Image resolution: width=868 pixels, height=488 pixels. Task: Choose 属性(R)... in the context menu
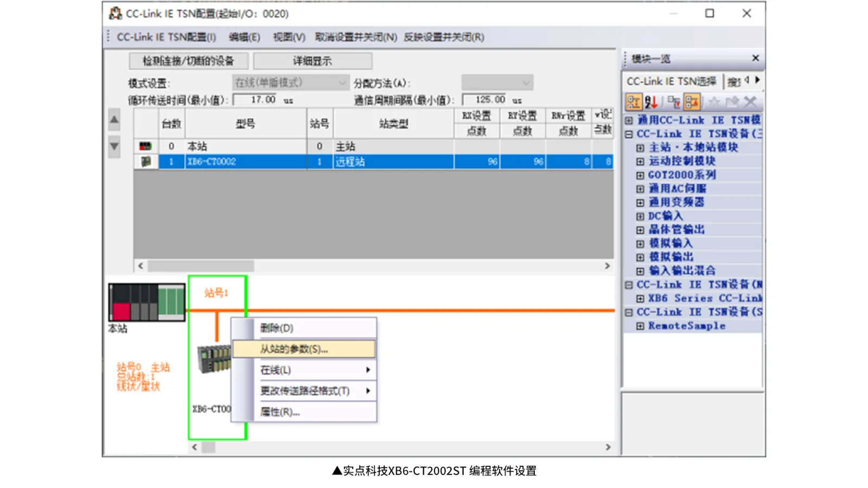coord(304,412)
